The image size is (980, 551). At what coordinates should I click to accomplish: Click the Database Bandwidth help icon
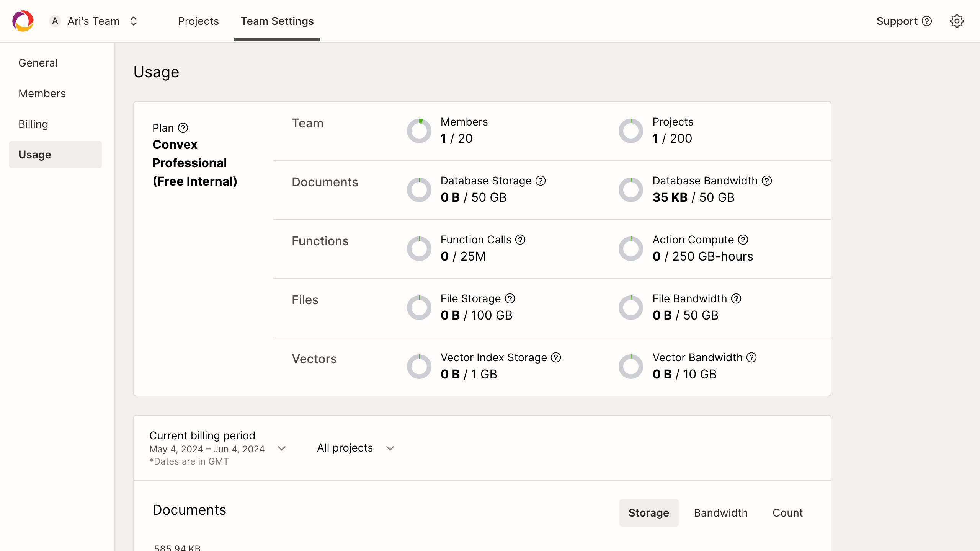pyautogui.click(x=767, y=181)
